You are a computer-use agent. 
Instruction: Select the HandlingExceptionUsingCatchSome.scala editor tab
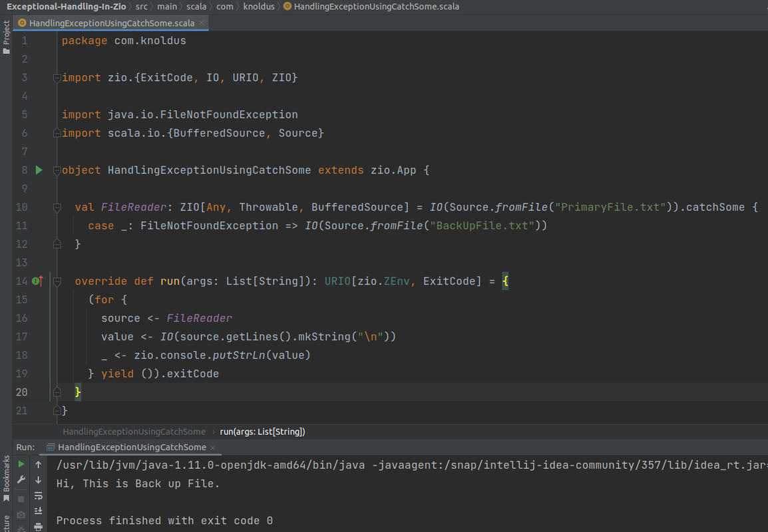(x=110, y=23)
